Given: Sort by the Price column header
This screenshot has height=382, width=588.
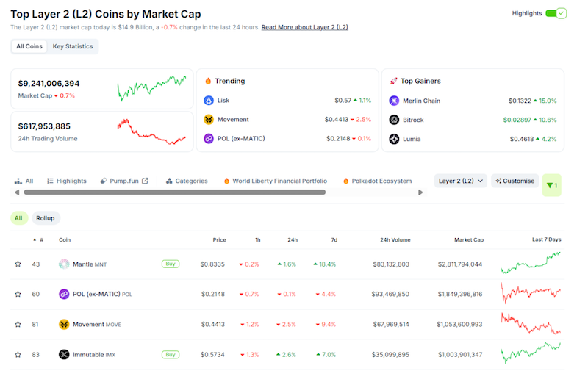Looking at the screenshot, I should pyautogui.click(x=219, y=240).
